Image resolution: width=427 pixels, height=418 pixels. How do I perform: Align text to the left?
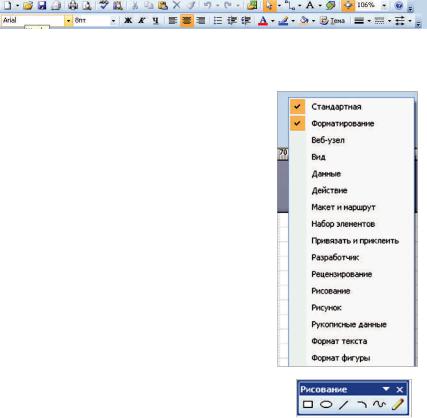pyautogui.click(x=173, y=21)
